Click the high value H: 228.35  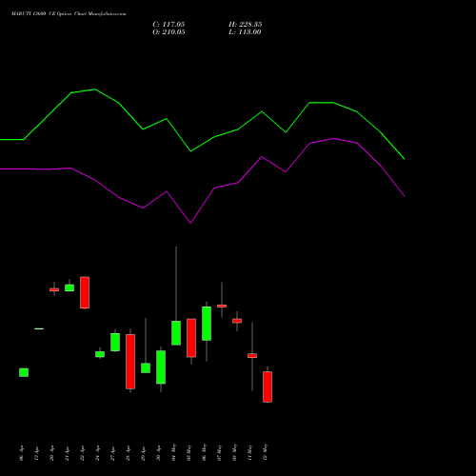pyautogui.click(x=246, y=25)
